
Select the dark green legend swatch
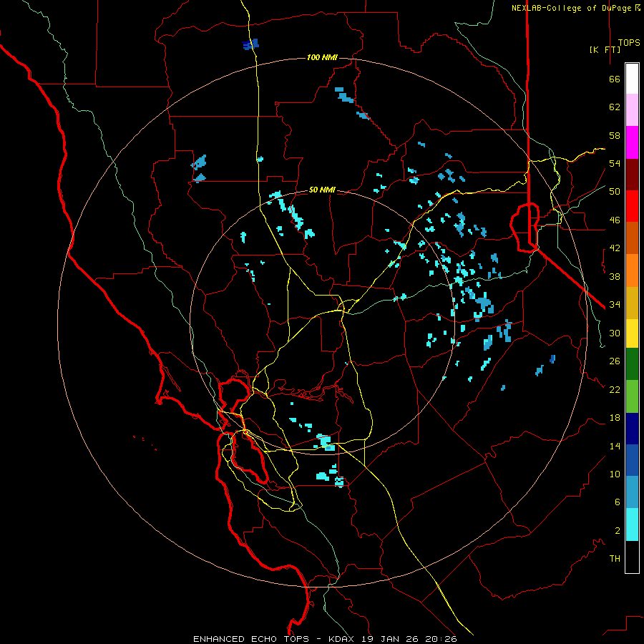(x=632, y=364)
